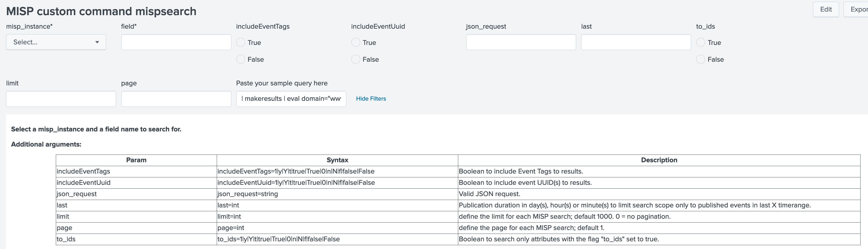Select True for includeEventUuid
This screenshot has height=249, width=868.
click(x=356, y=42)
